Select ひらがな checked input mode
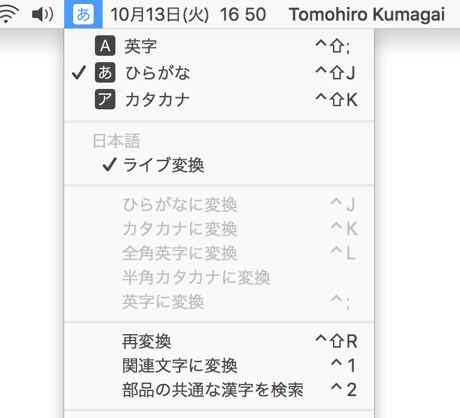 pyautogui.click(x=219, y=72)
